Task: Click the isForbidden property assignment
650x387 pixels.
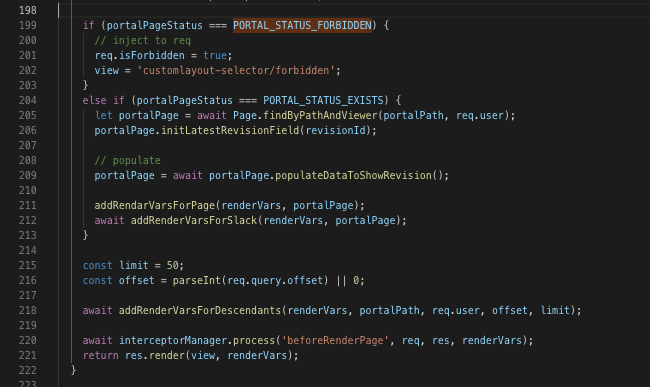Action: [152, 55]
